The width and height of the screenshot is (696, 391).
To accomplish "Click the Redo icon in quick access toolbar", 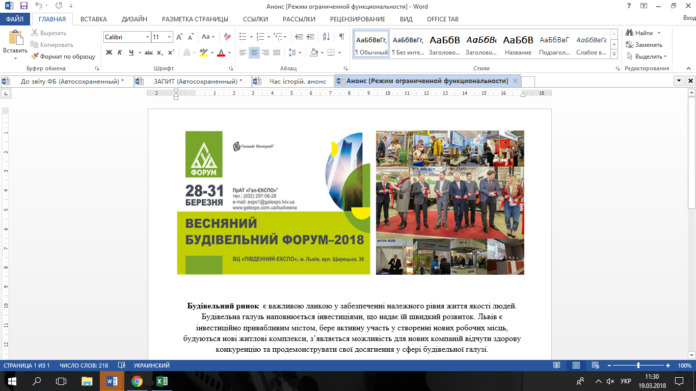I will pyautogui.click(x=59, y=6).
